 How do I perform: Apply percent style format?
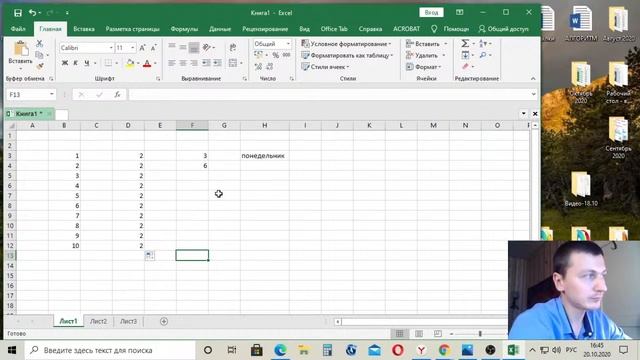tap(276, 55)
